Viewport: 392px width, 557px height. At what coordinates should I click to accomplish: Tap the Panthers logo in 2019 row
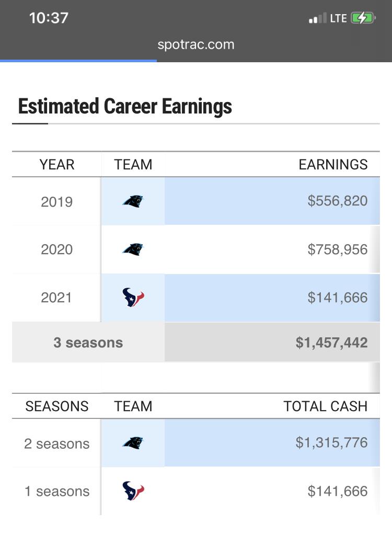click(x=133, y=201)
